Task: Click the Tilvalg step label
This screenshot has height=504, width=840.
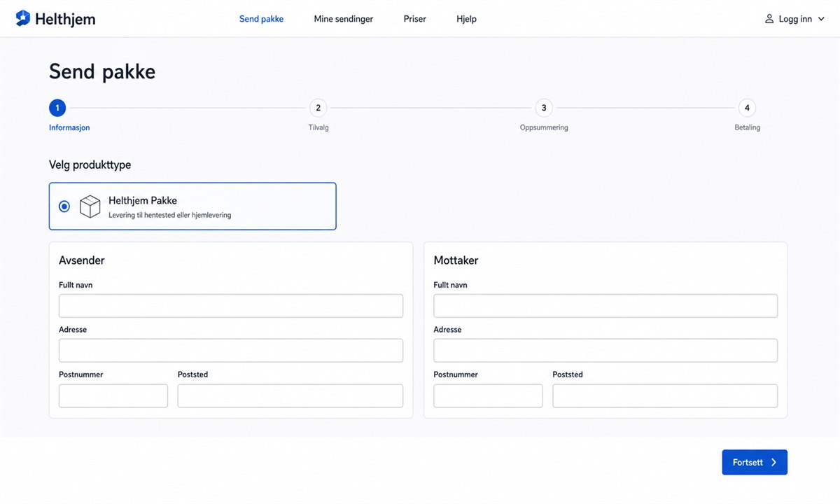Action: coord(318,127)
